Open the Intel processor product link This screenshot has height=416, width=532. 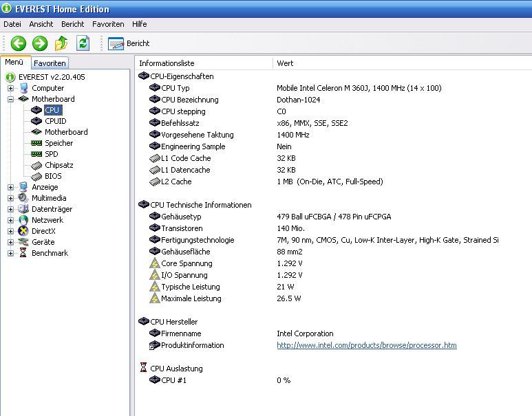click(x=366, y=345)
